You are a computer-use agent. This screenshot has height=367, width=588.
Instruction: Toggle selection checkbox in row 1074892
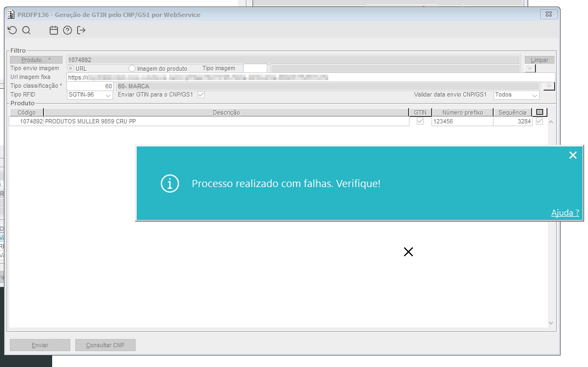539,121
